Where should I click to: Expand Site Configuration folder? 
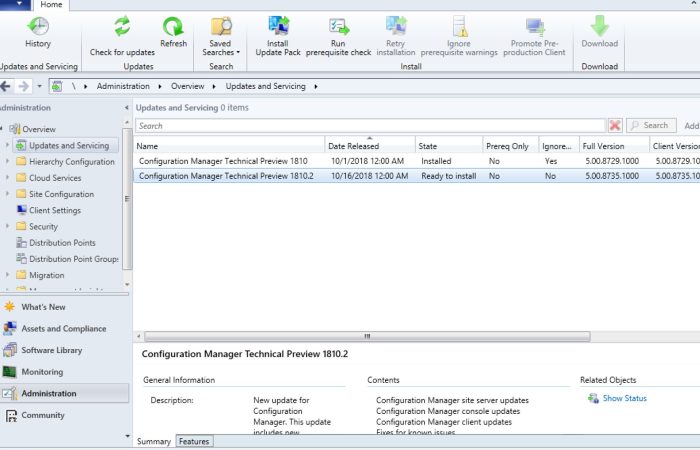click(7, 194)
